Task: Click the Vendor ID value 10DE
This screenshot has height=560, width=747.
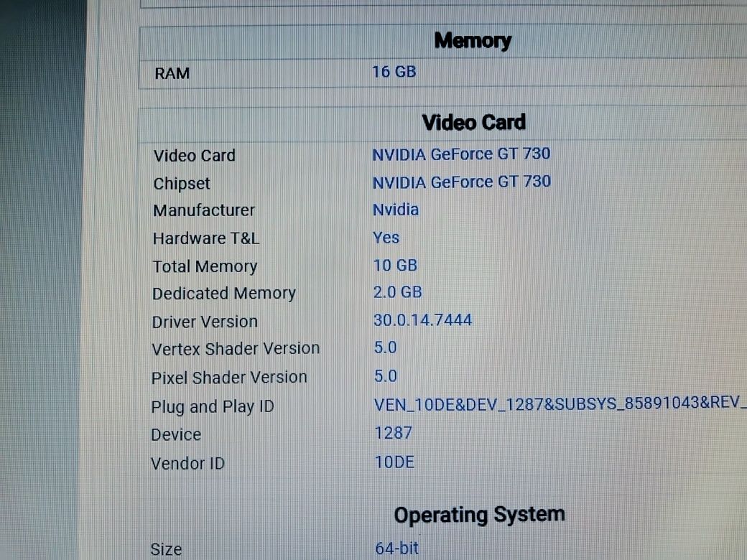Action: coord(394,462)
